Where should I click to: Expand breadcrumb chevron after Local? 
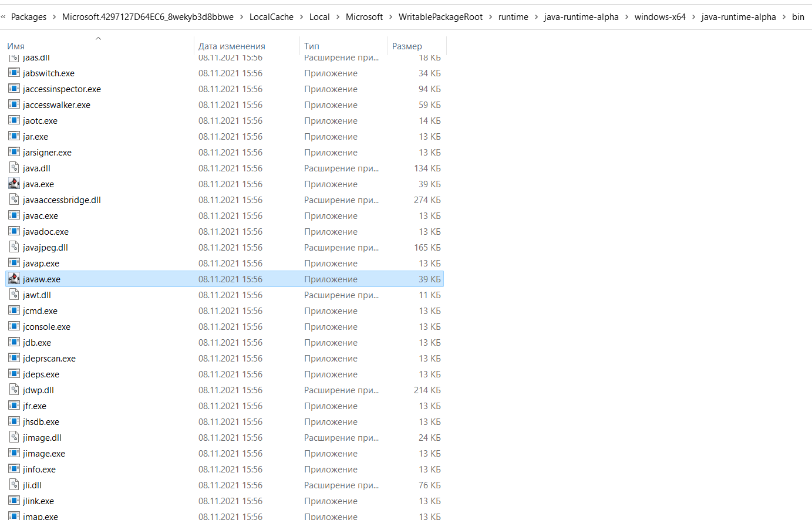click(x=338, y=17)
